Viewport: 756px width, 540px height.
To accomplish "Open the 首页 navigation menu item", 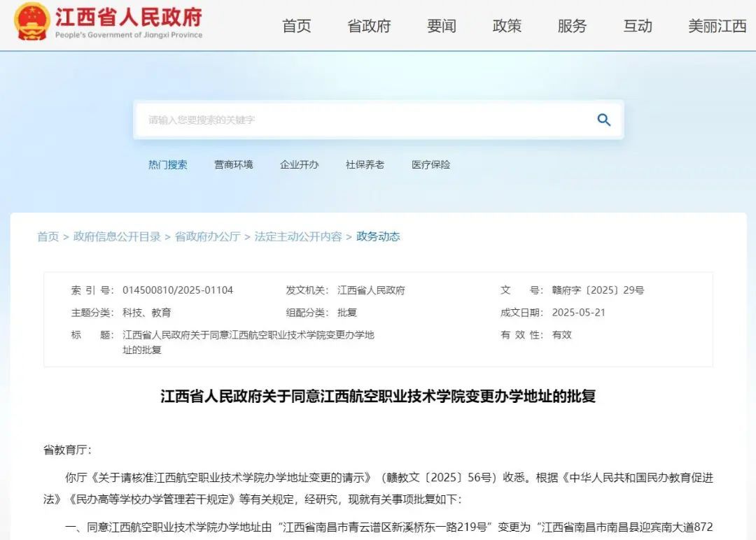I will pos(296,25).
